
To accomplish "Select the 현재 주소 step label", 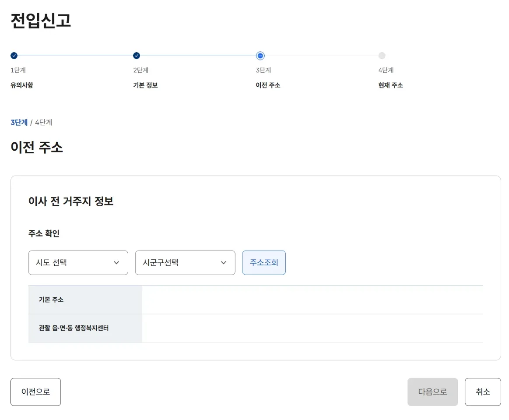I will click(390, 85).
